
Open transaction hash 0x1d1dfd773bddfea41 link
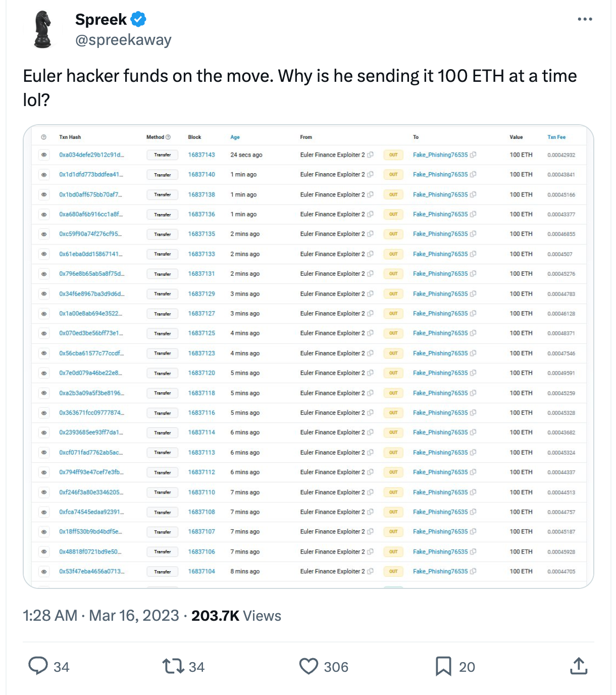91,175
